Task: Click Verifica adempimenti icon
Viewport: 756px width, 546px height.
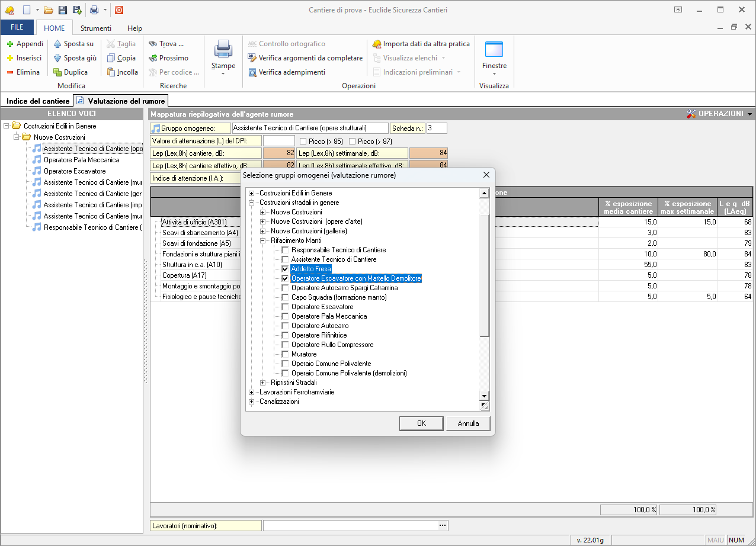Action: click(x=252, y=72)
